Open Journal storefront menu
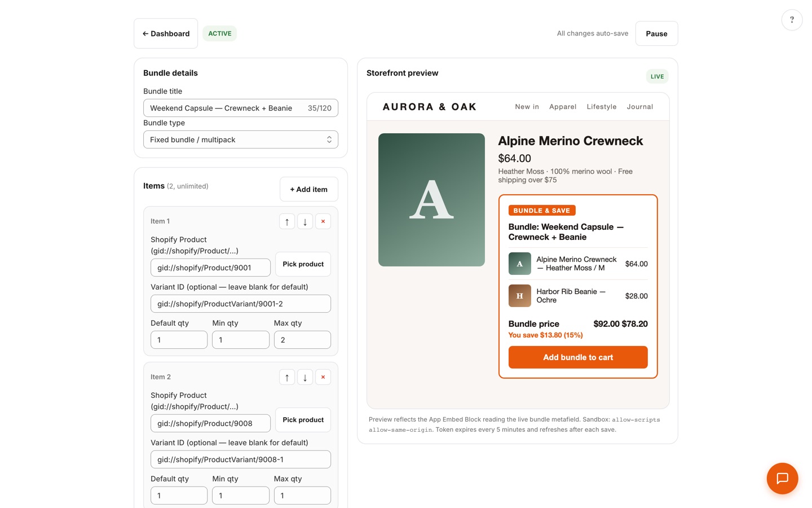 [640, 107]
